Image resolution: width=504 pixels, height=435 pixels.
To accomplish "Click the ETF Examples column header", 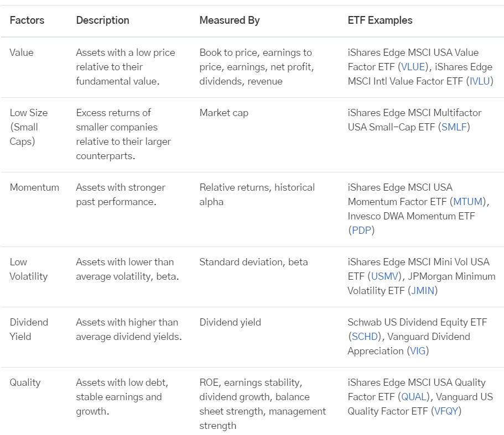I will point(380,20).
